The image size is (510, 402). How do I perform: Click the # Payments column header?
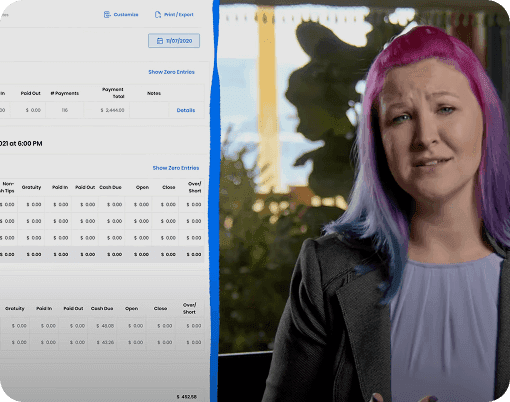click(x=65, y=93)
